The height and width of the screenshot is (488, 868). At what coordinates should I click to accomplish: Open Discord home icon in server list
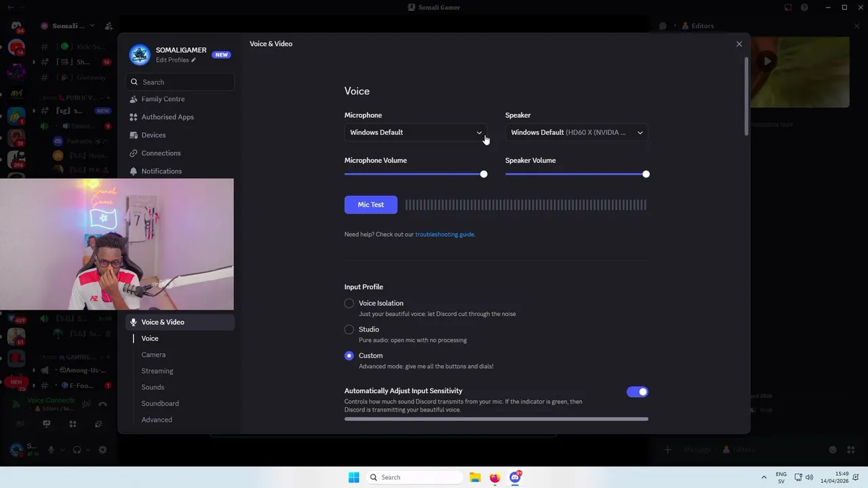click(x=16, y=26)
